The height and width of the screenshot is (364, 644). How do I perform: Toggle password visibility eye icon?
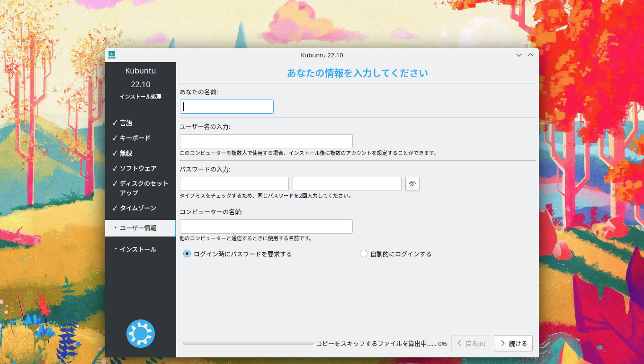[x=412, y=184]
